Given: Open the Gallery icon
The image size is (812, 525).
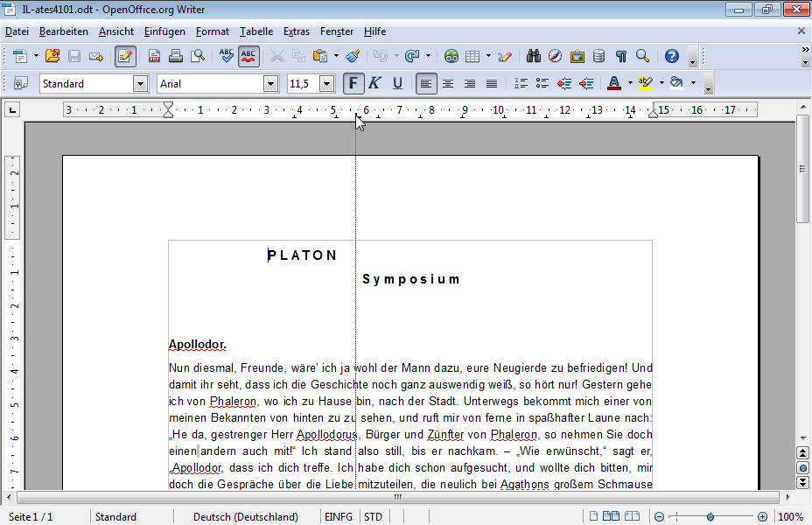Looking at the screenshot, I should (x=577, y=56).
